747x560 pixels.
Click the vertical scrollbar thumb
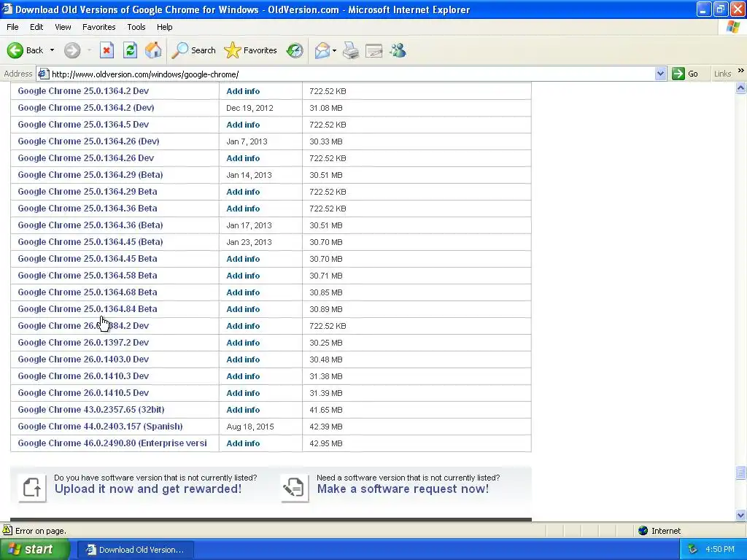(741, 472)
